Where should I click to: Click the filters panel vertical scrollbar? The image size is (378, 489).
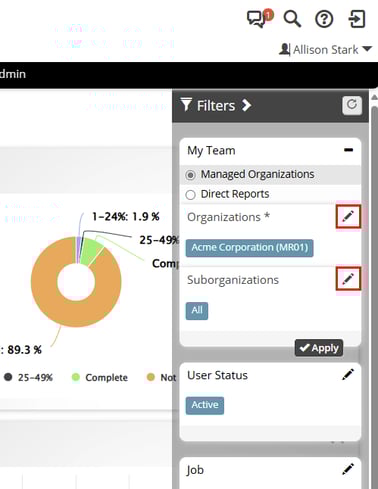(374, 293)
